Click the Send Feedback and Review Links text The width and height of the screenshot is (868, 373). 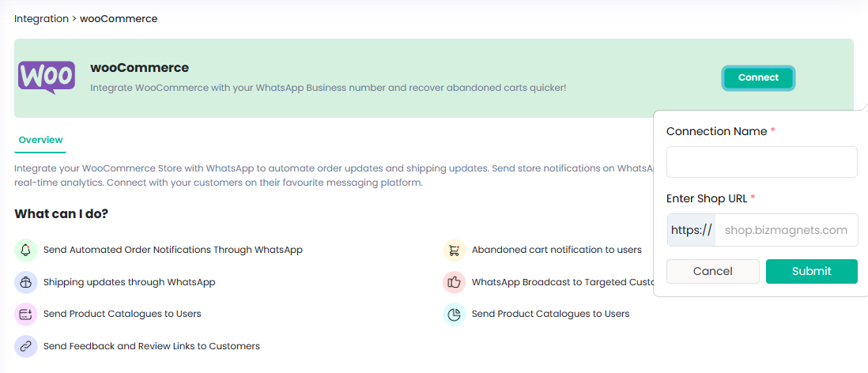[x=152, y=346]
